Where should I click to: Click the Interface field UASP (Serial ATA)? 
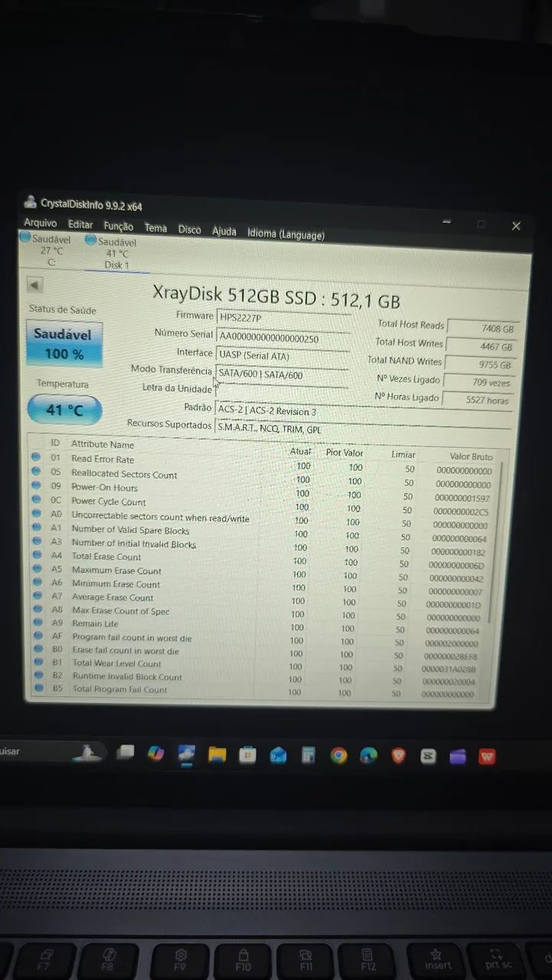tap(284, 356)
